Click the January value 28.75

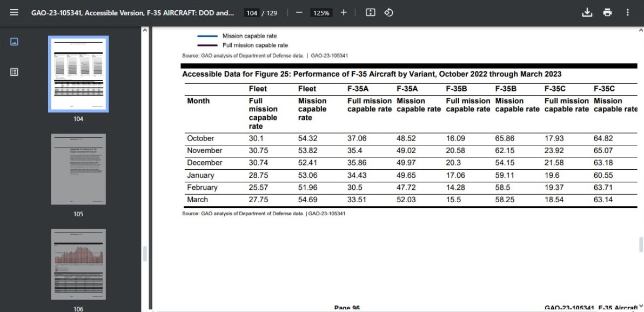pos(258,176)
